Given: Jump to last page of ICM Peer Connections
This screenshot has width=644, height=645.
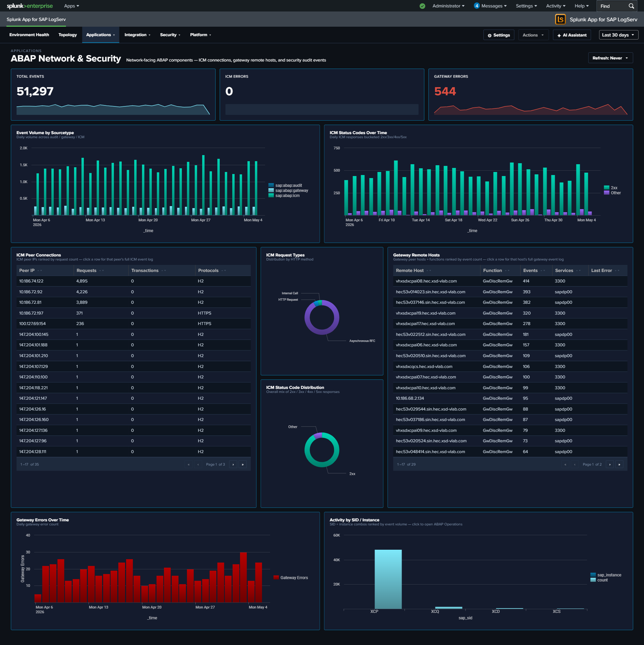Looking at the screenshot, I should (x=243, y=464).
